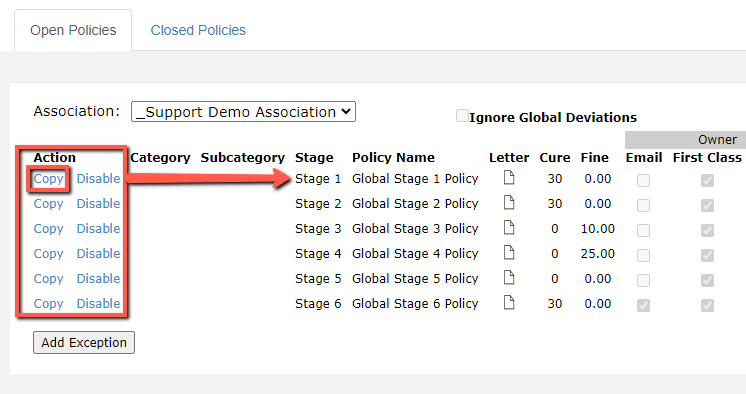Open the letter icon for Global Stage 5 Policy
The width and height of the screenshot is (746, 394).
click(509, 277)
